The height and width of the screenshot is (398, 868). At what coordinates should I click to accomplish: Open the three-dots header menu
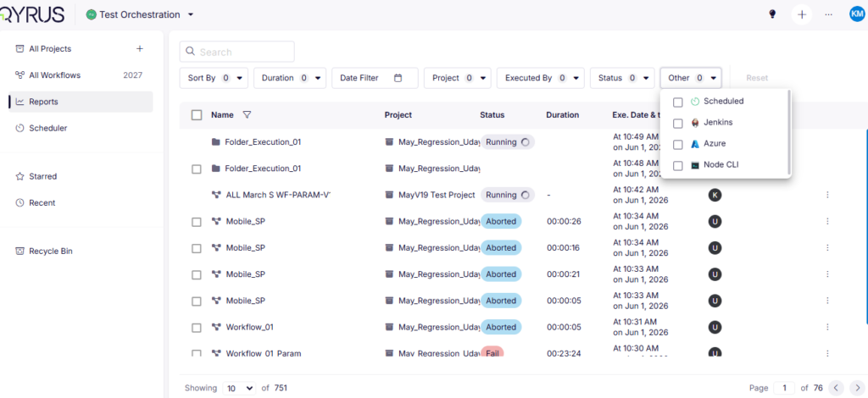[x=829, y=14]
